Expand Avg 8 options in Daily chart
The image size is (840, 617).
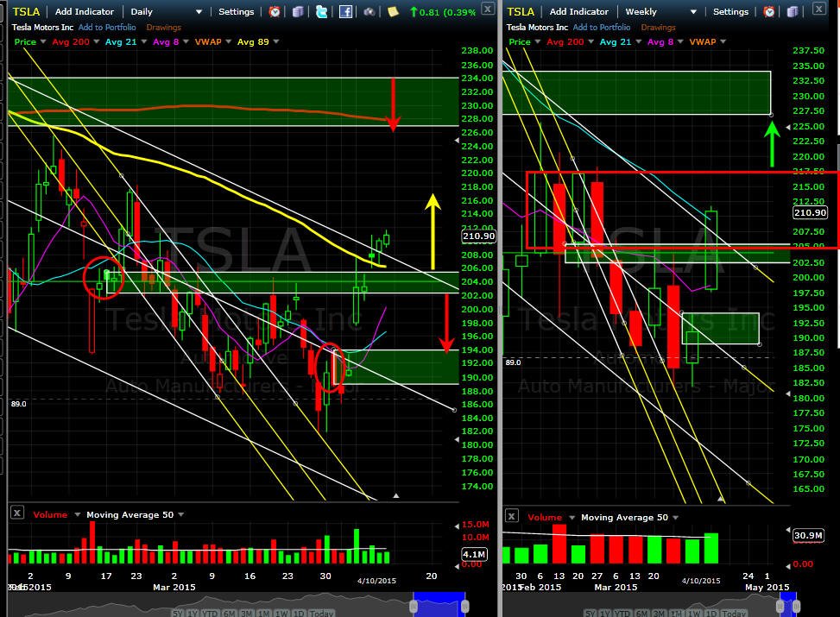(x=186, y=41)
